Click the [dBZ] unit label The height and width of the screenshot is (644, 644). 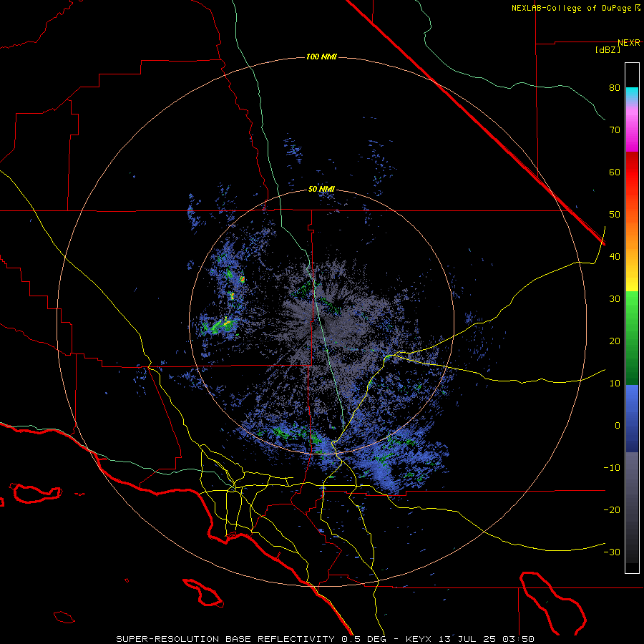tap(608, 50)
